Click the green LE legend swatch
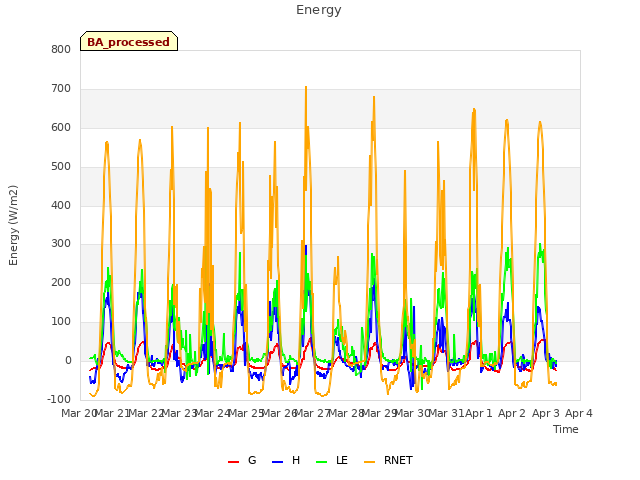The image size is (640, 480). point(322,462)
